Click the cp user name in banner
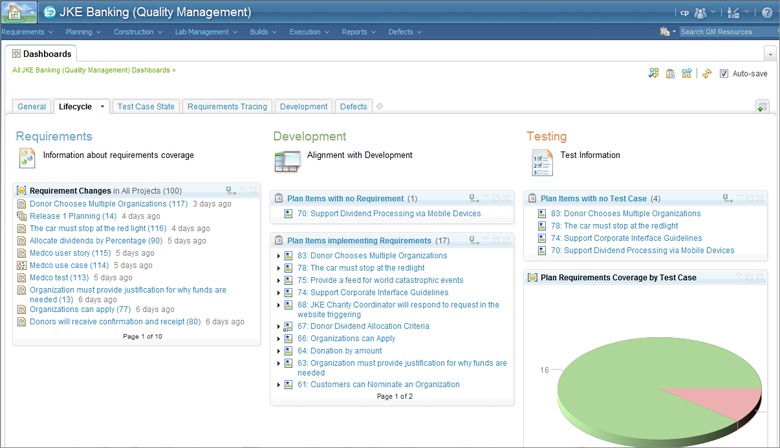This screenshot has width=780, height=448. click(x=684, y=13)
